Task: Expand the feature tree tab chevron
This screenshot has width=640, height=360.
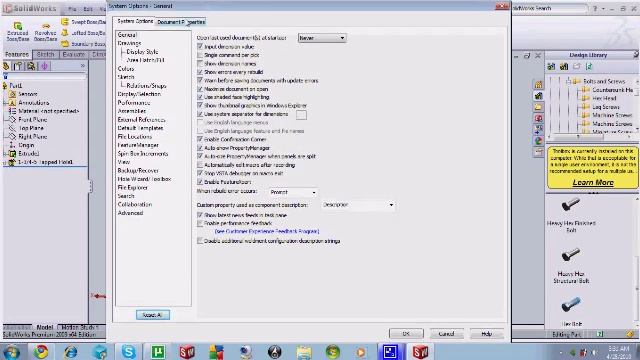Action: pyautogui.click(x=83, y=66)
